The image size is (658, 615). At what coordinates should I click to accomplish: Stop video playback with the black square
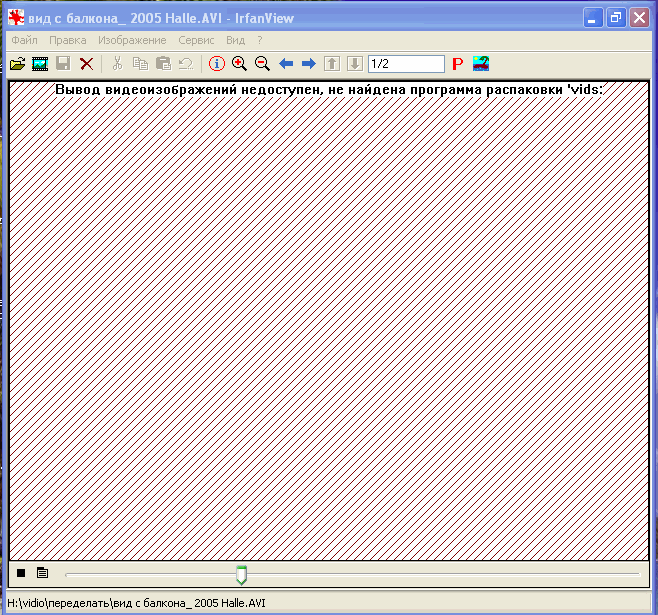coord(21,573)
